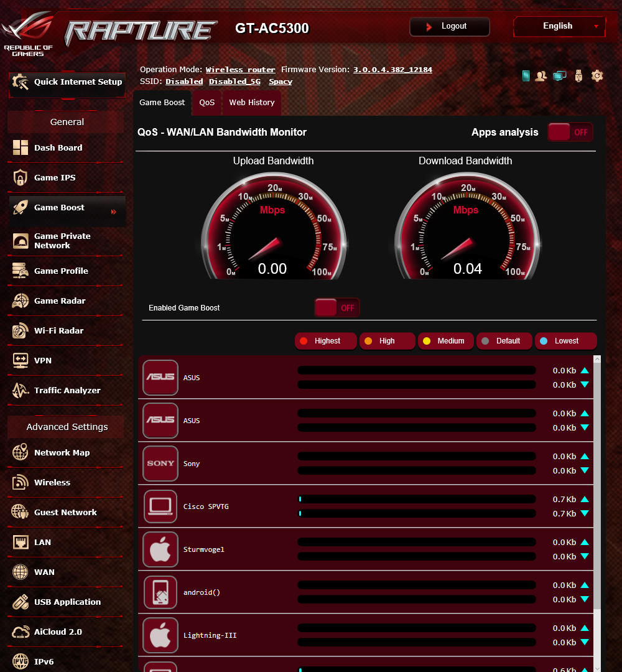Open the Wireless settings icon

pyautogui.click(x=20, y=483)
